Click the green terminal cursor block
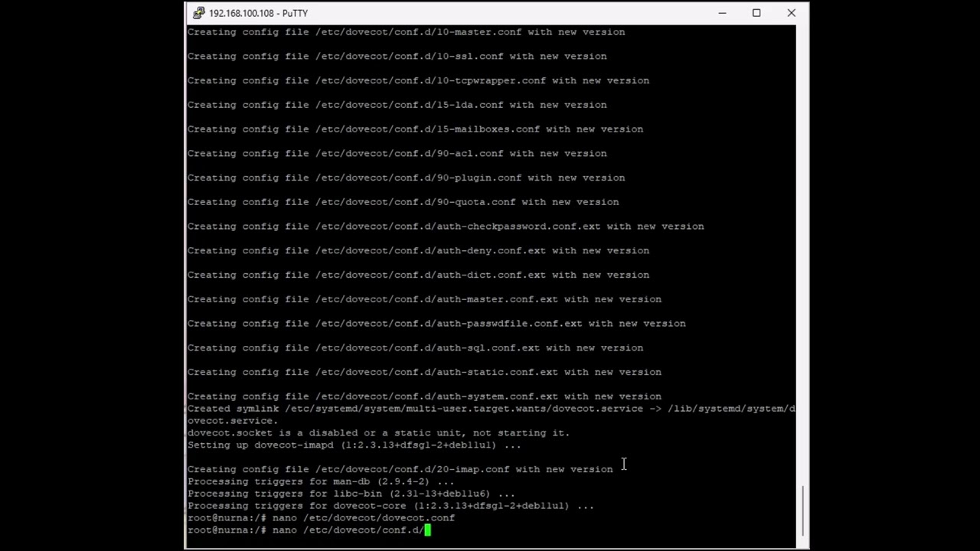Image resolution: width=980 pixels, height=551 pixels. coord(428,530)
